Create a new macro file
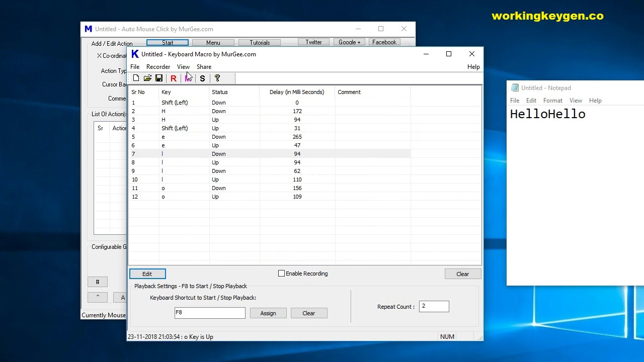The width and height of the screenshot is (644, 362). (136, 78)
